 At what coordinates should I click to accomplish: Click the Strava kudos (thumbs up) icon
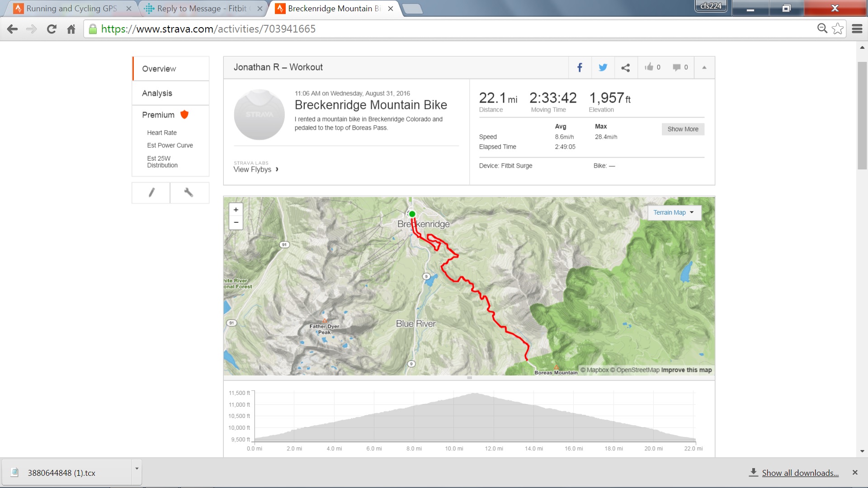(649, 67)
